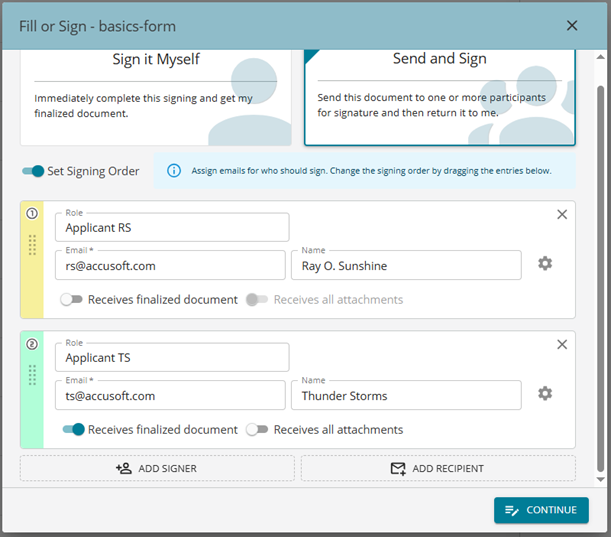
Task: Click the ADD SIGNER button
Action: [x=157, y=468]
